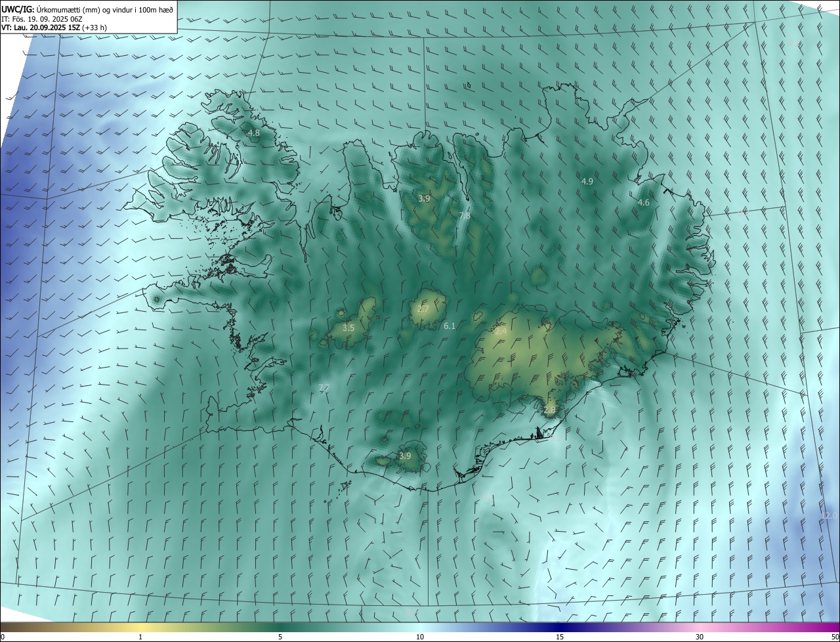
Task: Click the 3.9 value on the southern coastal glacier
Action: [x=405, y=456]
